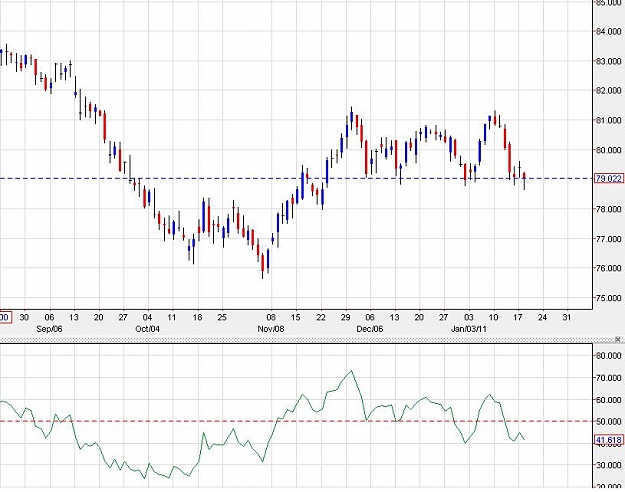
Task: Click the Sep/06 month label
Action: 49,329
